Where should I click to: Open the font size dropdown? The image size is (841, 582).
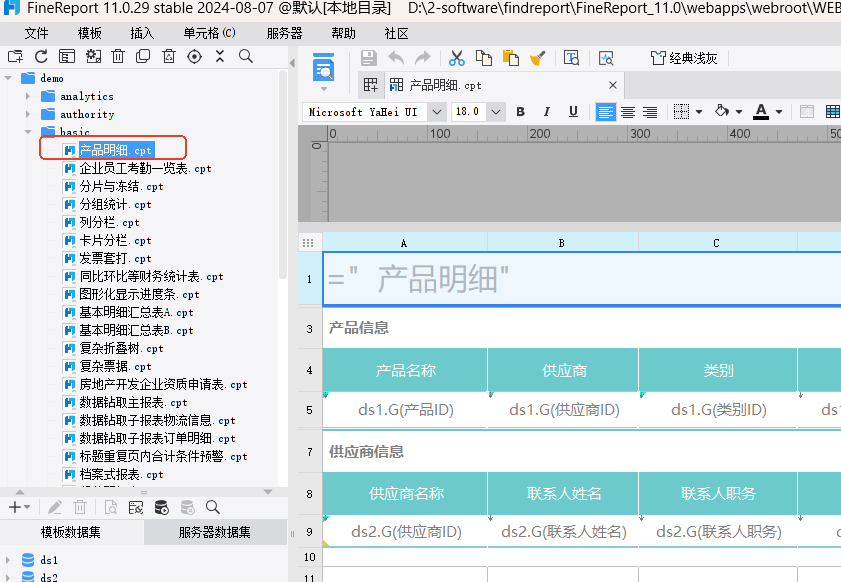496,112
